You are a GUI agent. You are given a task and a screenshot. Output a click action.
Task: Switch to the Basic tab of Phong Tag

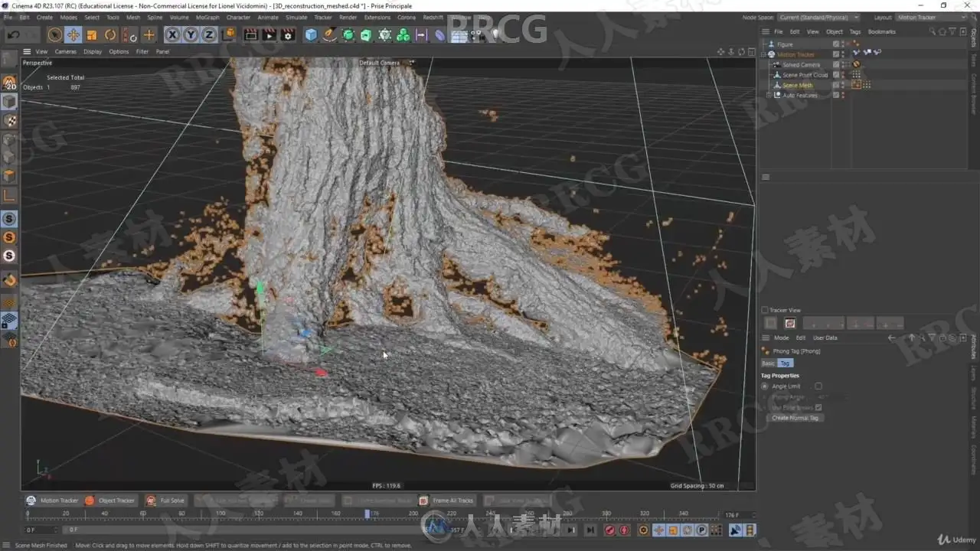point(768,363)
